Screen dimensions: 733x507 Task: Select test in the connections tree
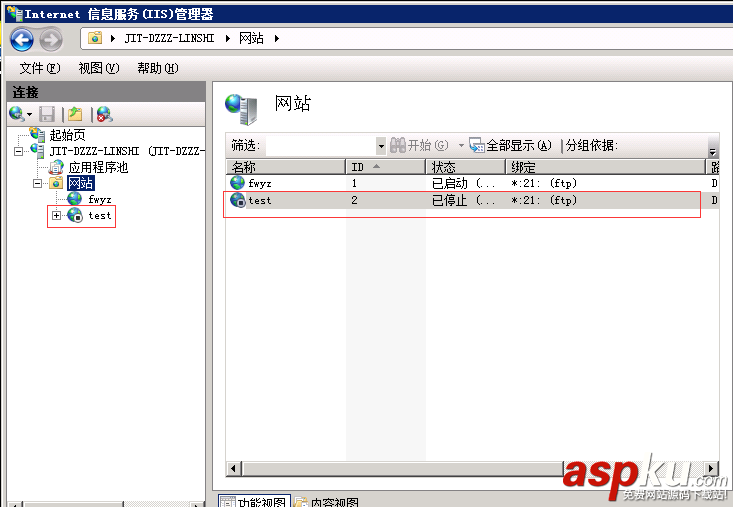pyautogui.click(x=100, y=215)
